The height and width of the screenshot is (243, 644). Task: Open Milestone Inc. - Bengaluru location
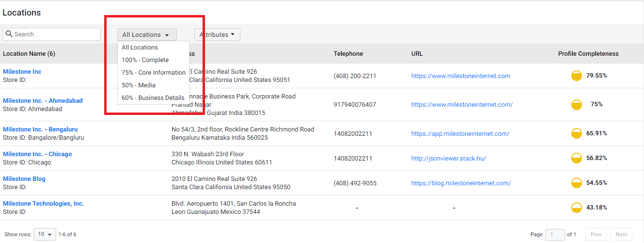(x=40, y=130)
